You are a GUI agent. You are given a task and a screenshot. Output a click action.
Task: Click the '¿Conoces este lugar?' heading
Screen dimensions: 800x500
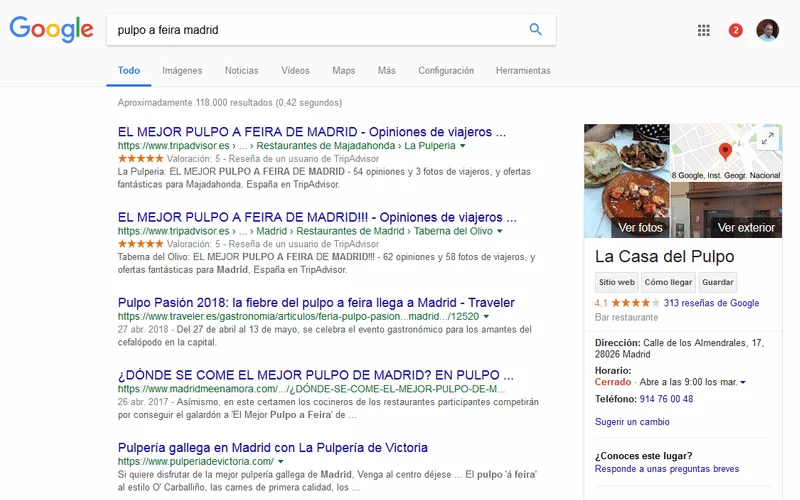click(643, 456)
